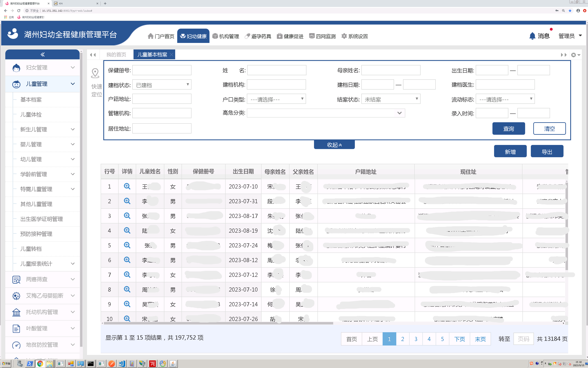Go to page 3 in pagination
The width and height of the screenshot is (588, 368).
tap(416, 339)
